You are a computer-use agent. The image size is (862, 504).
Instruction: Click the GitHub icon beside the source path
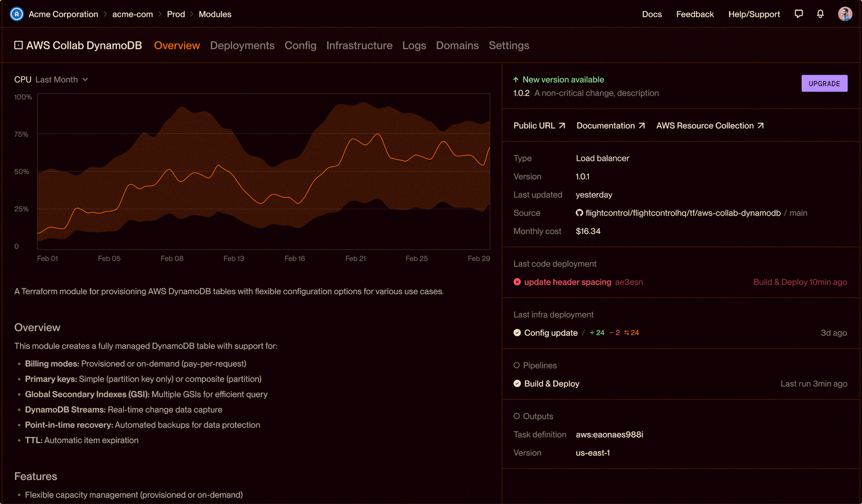(x=579, y=213)
